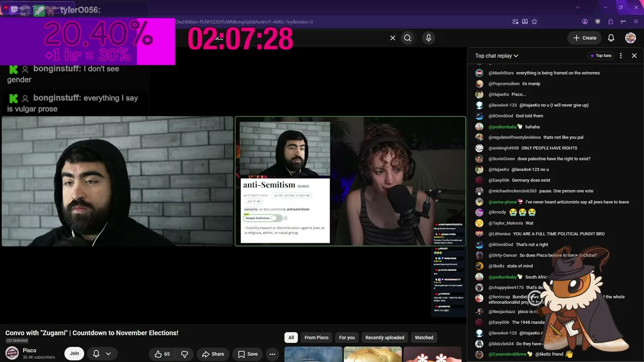
Task: Click chat author @SuvieGreen
Action: point(502,159)
